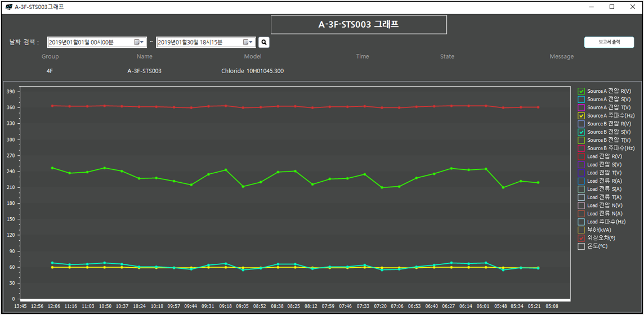This screenshot has height=315, width=644.
Task: Click the app icon in title bar
Action: 8,7
